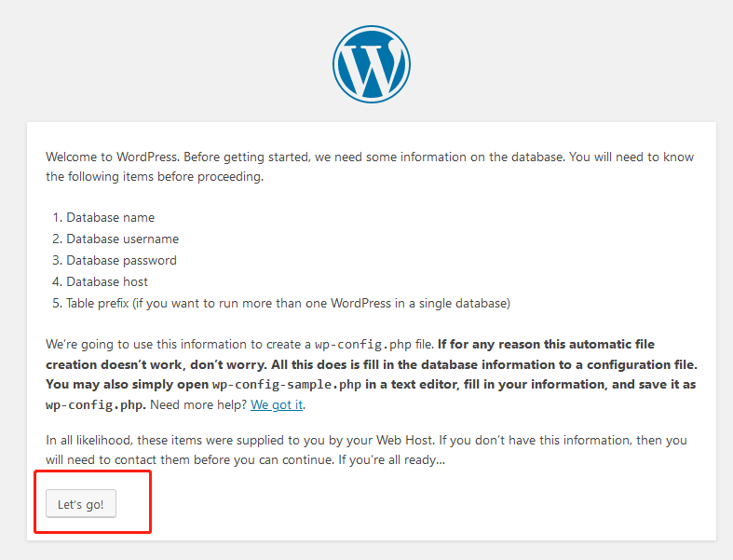Select the "Database host" list item

click(107, 281)
